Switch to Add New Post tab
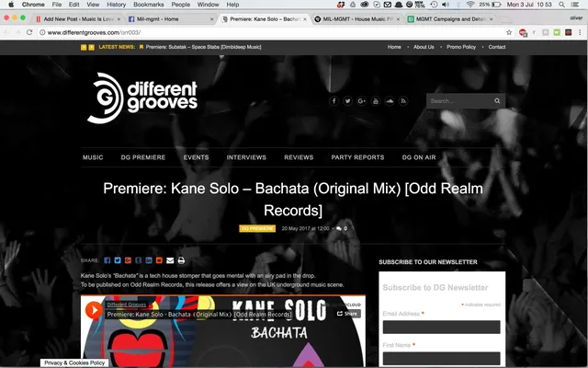588x368 pixels. coord(78,18)
